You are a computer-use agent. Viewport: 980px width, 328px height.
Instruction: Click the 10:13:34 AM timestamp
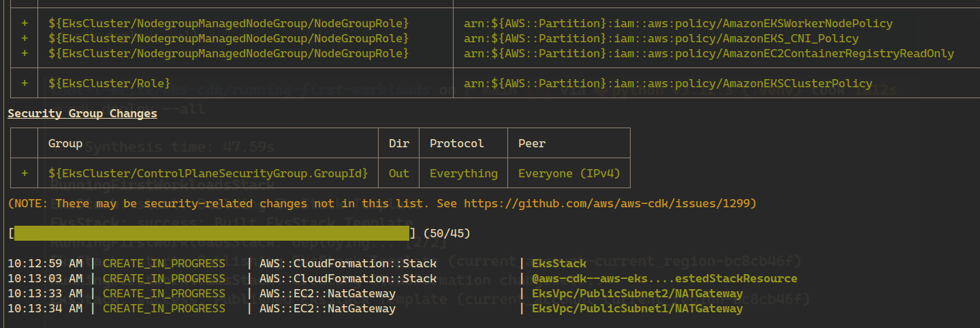point(45,308)
